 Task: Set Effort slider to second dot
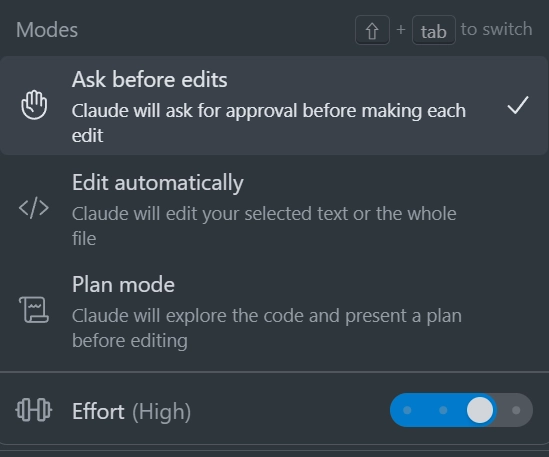pos(443,410)
